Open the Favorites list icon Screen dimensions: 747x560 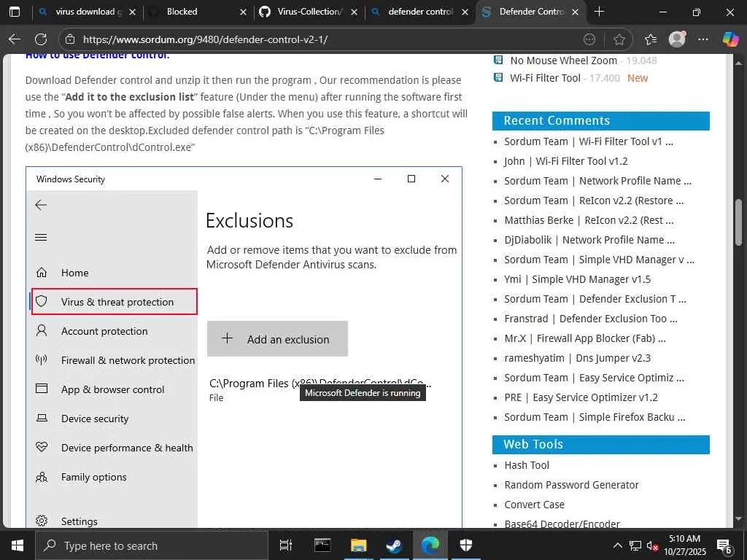click(x=650, y=39)
